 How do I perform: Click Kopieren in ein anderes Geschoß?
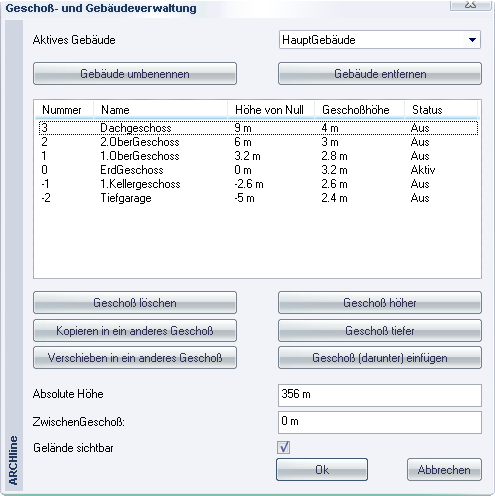coord(135,331)
